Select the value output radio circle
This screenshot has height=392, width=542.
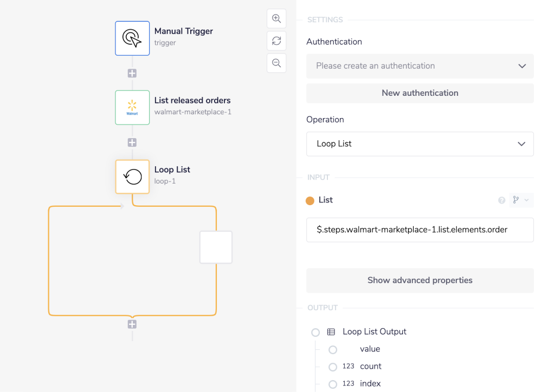point(333,350)
